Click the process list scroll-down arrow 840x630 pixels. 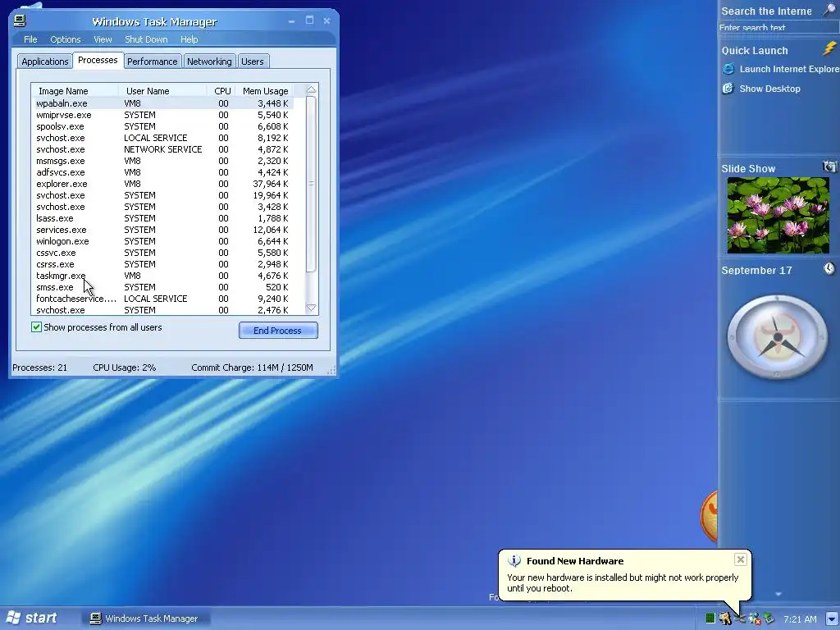(x=311, y=308)
